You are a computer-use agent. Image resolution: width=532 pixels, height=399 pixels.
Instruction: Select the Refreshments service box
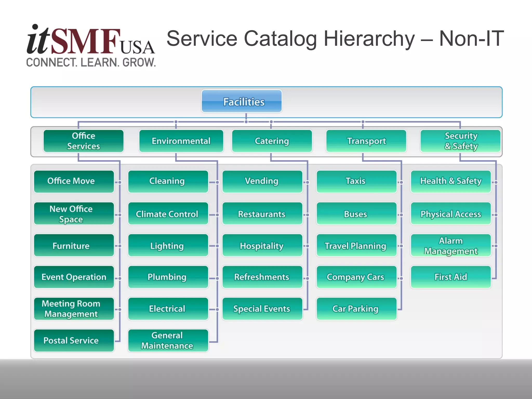click(x=262, y=277)
